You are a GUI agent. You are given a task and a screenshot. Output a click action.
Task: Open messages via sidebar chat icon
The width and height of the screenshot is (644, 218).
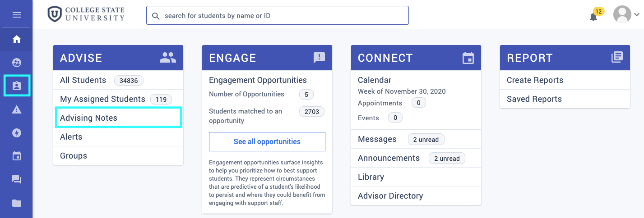coord(17,180)
